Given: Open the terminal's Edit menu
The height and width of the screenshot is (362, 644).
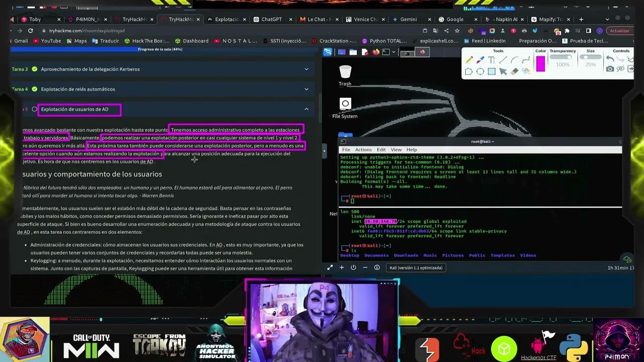Looking at the screenshot, I should [x=381, y=150].
